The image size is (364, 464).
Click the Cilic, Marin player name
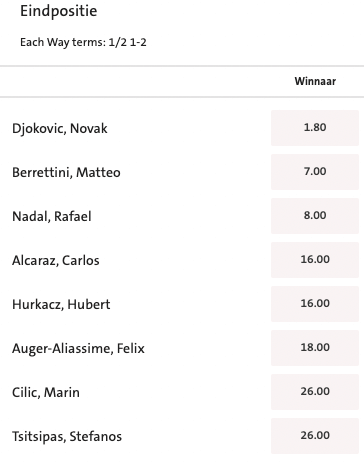[46, 393]
